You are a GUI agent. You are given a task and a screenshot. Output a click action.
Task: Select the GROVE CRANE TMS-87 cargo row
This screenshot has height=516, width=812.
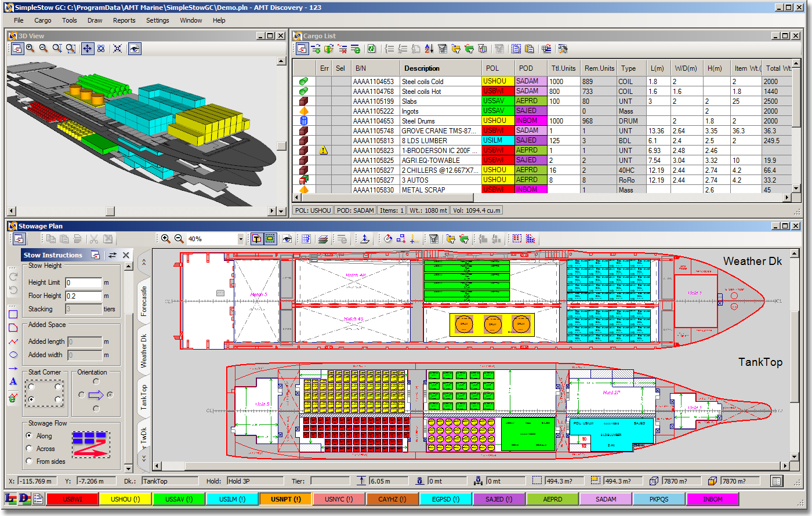point(543,131)
